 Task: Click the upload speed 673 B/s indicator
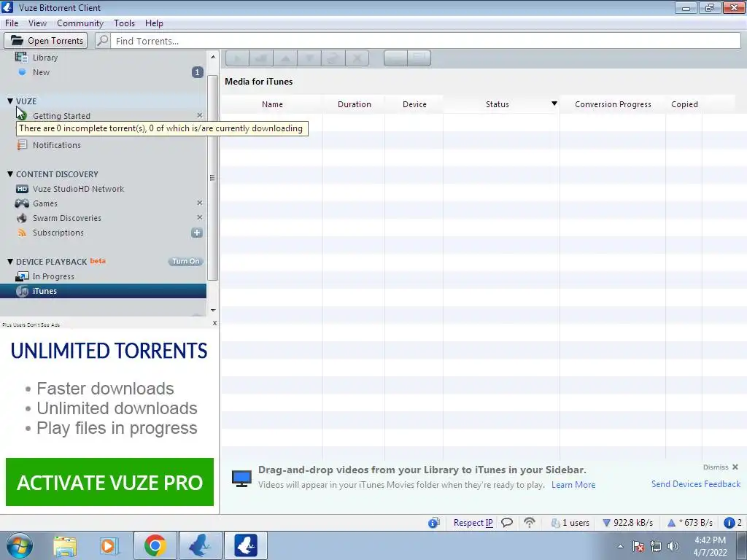(x=690, y=523)
